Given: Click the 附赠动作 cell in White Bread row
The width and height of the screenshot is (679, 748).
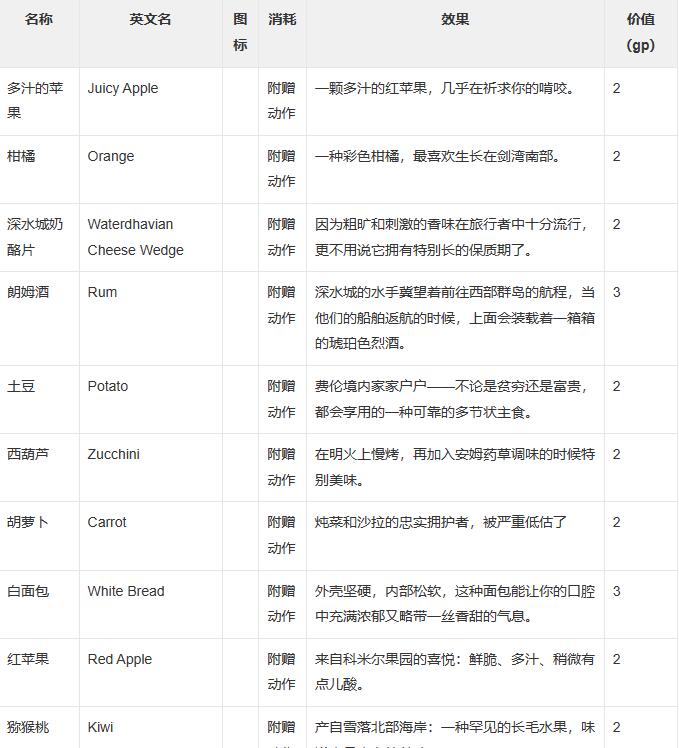Looking at the screenshot, I should pos(282,603).
